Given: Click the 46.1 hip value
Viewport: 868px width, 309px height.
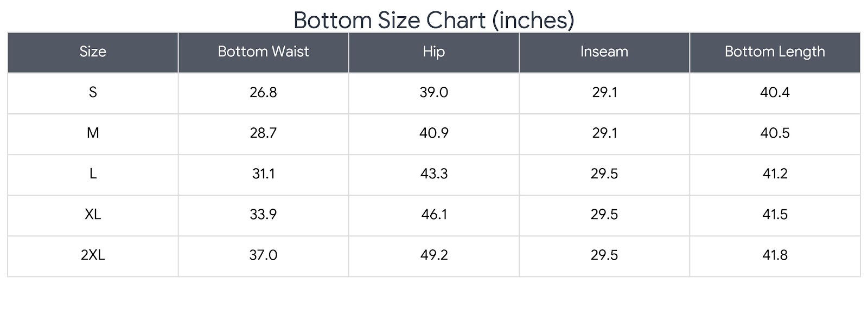Looking at the screenshot, I should coord(433,214).
